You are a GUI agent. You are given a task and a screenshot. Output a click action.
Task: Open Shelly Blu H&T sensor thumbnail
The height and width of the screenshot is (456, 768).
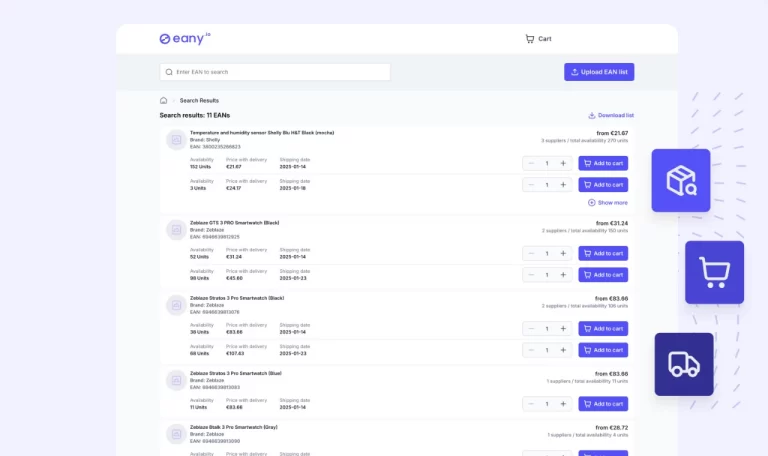tap(176, 140)
